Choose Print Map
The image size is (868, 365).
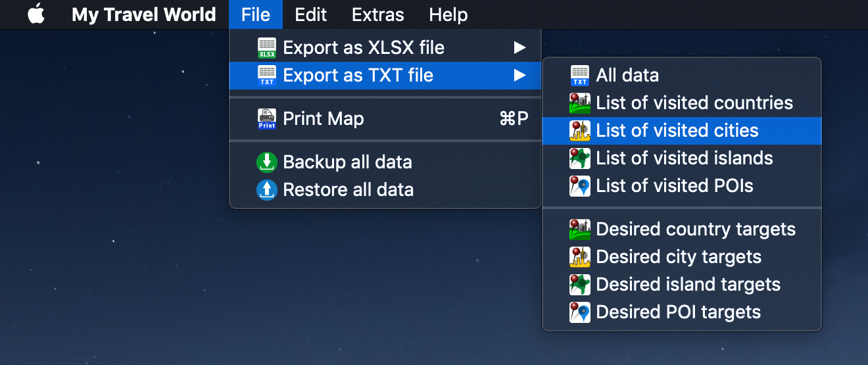click(385, 119)
